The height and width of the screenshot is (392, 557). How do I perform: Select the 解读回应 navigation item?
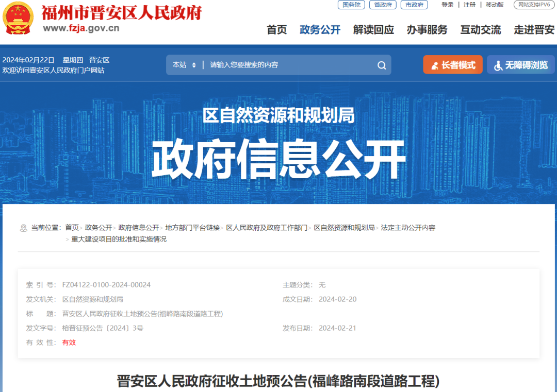click(373, 30)
